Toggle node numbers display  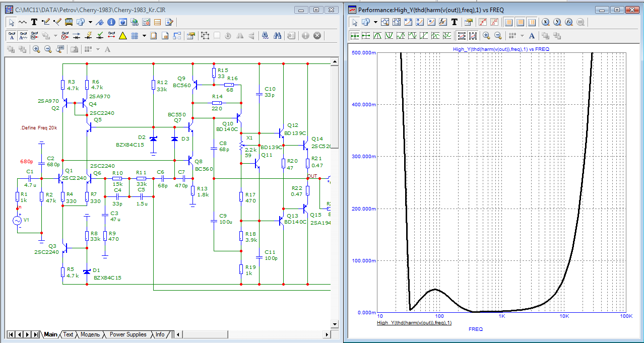[35, 36]
